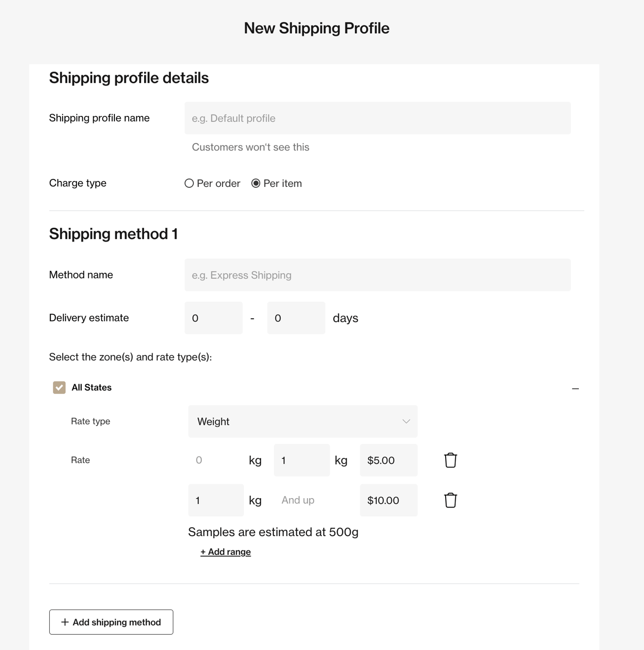The image size is (644, 650).
Task: Click the Add range link
Action: 225,551
